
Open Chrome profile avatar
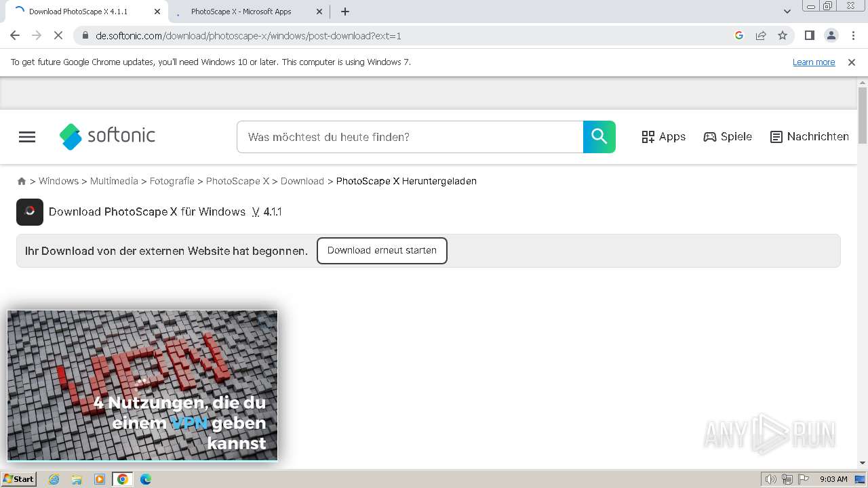click(x=831, y=35)
